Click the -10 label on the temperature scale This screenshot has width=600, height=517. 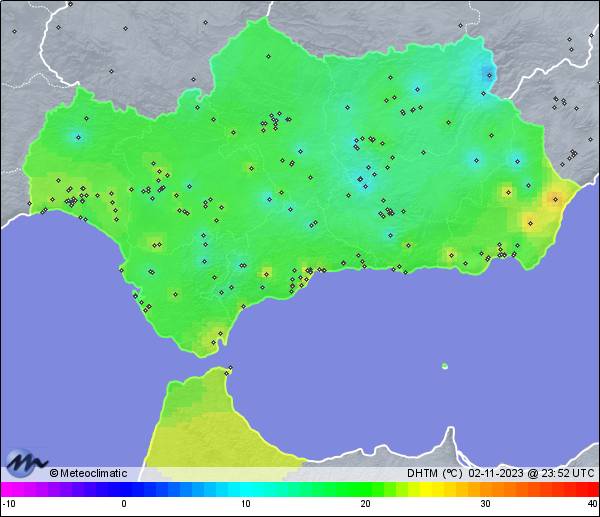[x=8, y=504]
